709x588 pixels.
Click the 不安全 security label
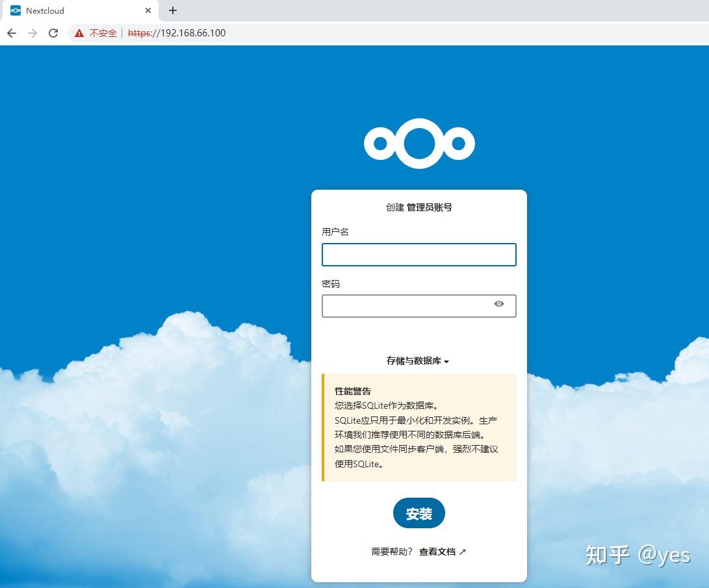click(x=103, y=33)
